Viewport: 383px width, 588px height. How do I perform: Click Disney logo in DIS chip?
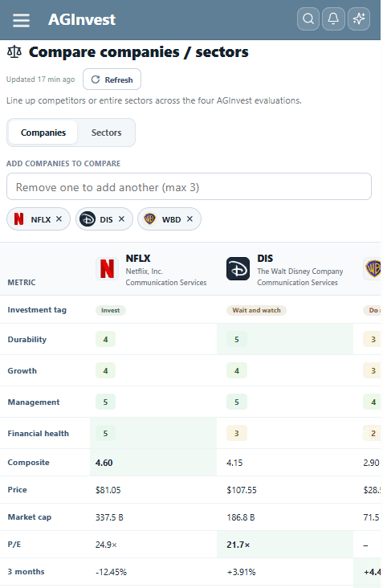point(88,219)
